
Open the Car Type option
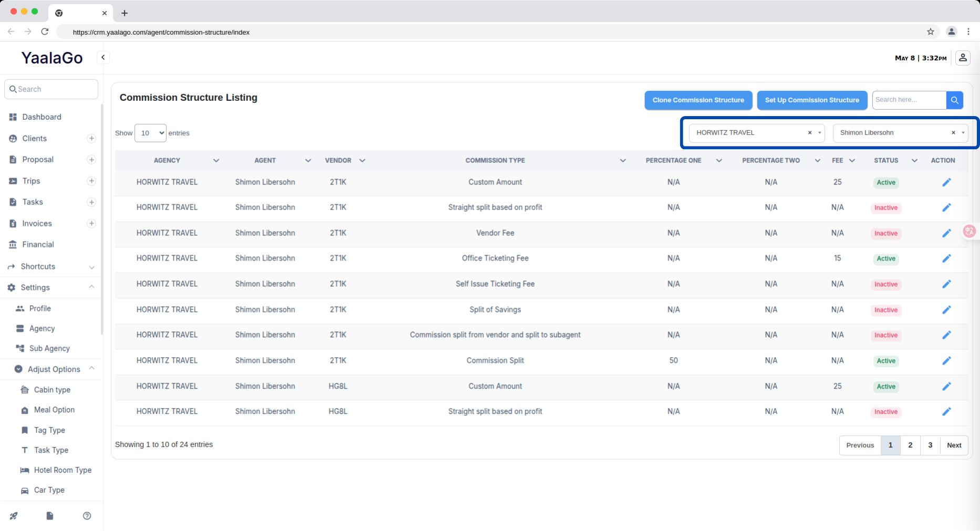[x=49, y=491]
